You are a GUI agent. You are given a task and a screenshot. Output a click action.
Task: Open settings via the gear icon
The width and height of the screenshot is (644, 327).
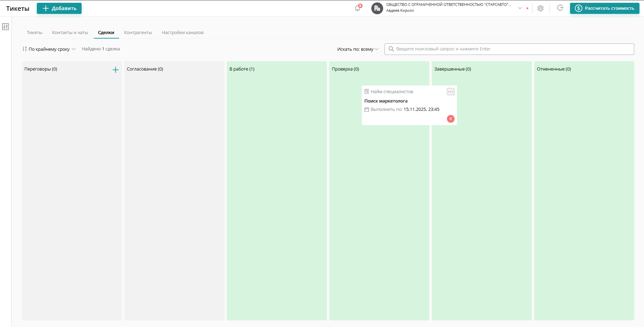540,8
